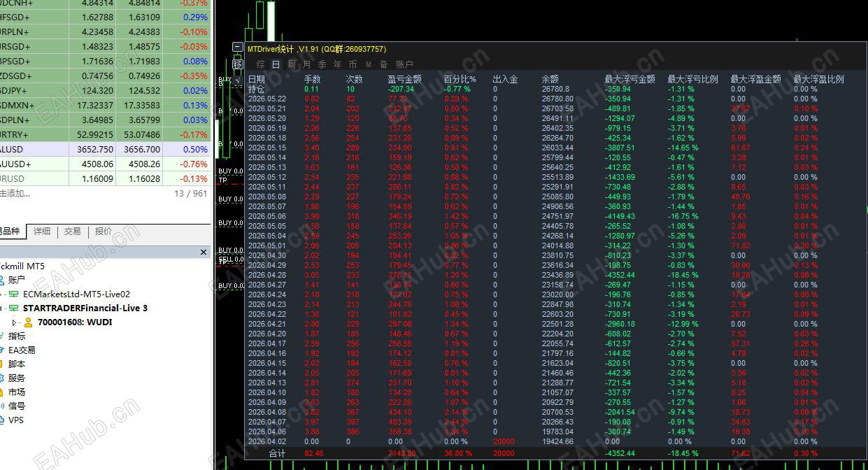Click the 合计 totals row label
Viewport: 868px width, 470px height.
(x=278, y=454)
